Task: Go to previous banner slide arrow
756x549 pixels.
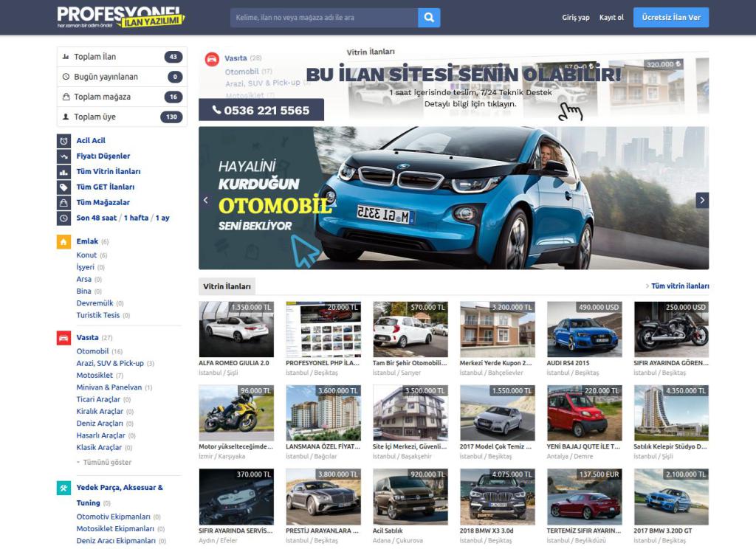Action: tap(206, 200)
